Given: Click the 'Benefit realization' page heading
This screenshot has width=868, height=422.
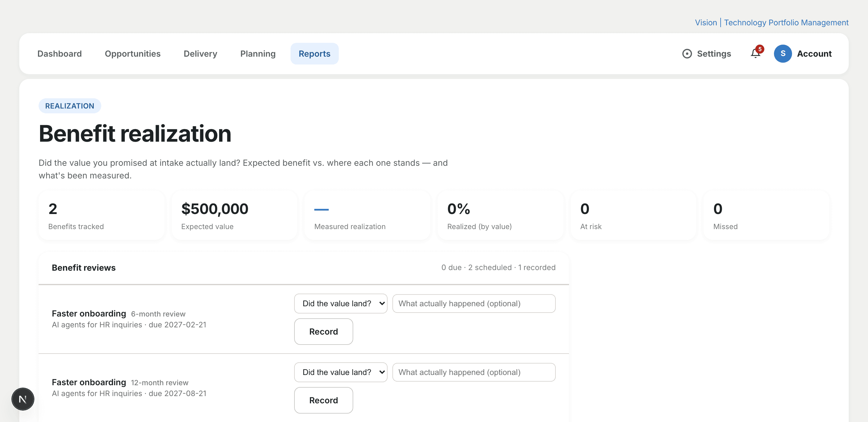Looking at the screenshot, I should 135,134.
